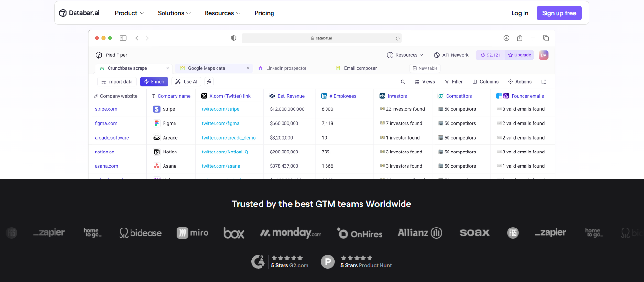Click the Company name column header
Viewport: 644px width, 282px height.
click(171, 96)
